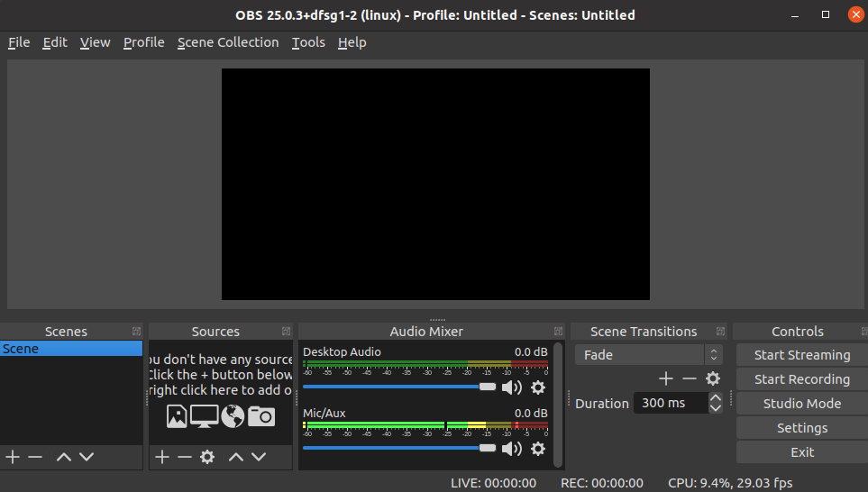Minimize the OBS window
868x492 pixels.
point(795,15)
